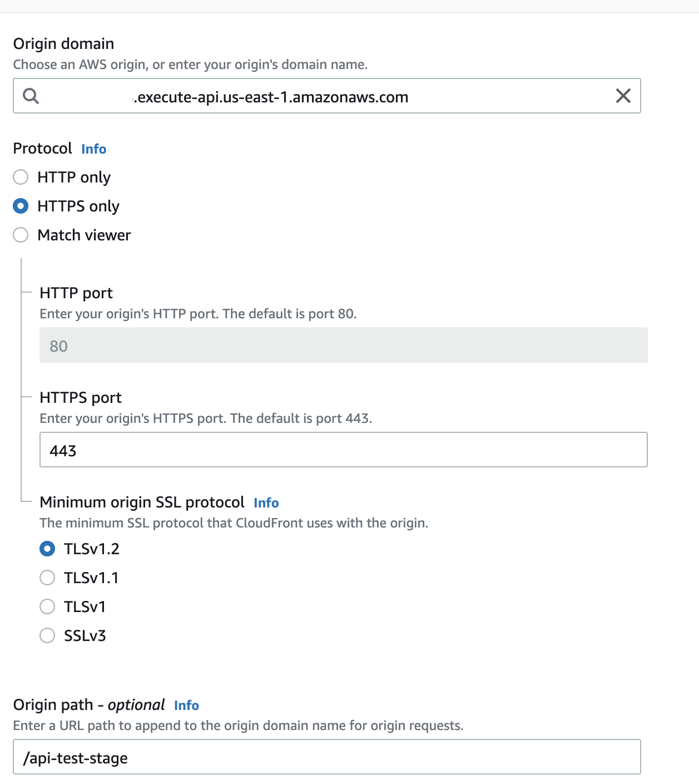Click the HTTPS port field showing 443
699x784 pixels.
[x=343, y=450]
